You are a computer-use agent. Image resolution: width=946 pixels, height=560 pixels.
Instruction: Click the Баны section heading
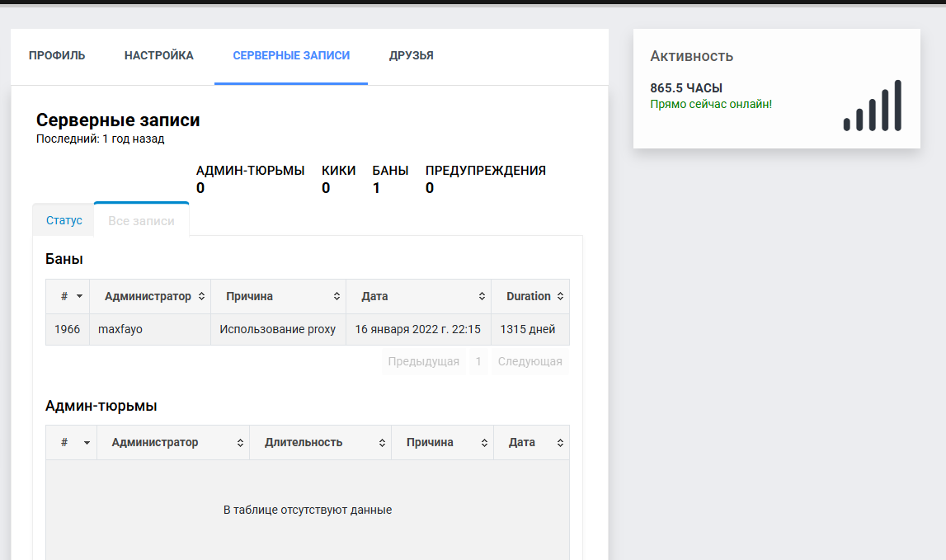pos(64,259)
